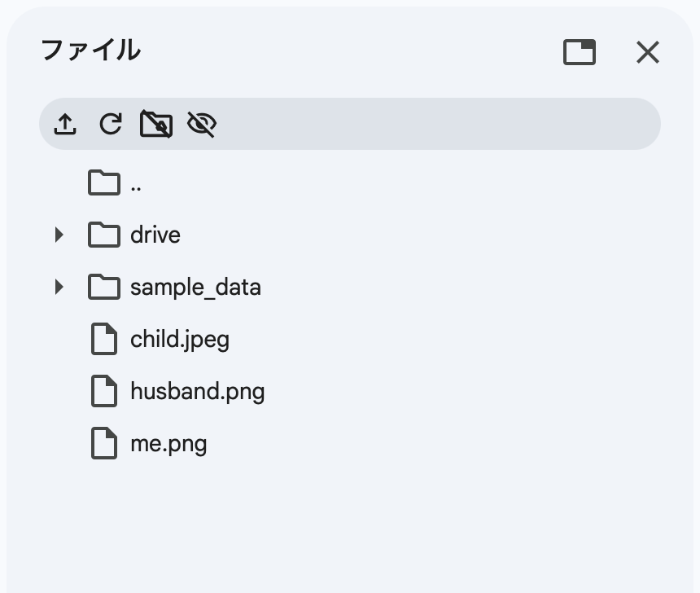Click the file icon beside child.jpeg
The width and height of the screenshot is (700, 593).
(103, 339)
